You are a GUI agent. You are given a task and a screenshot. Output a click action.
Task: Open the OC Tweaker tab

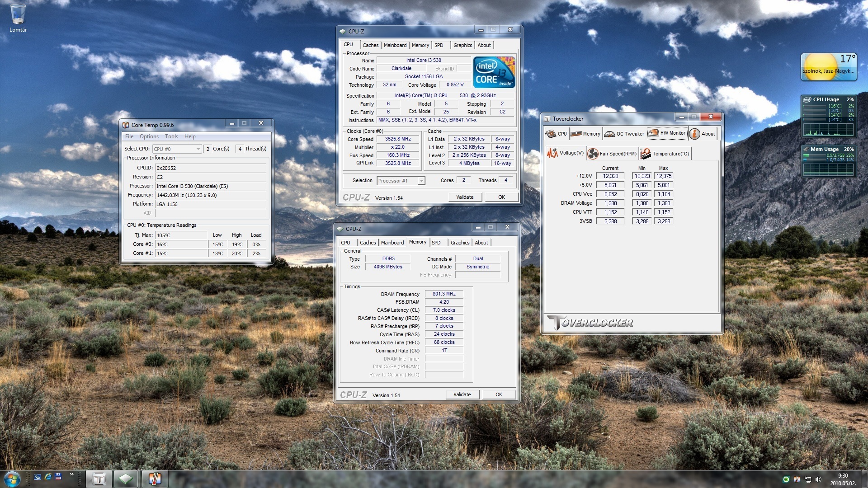[625, 134]
